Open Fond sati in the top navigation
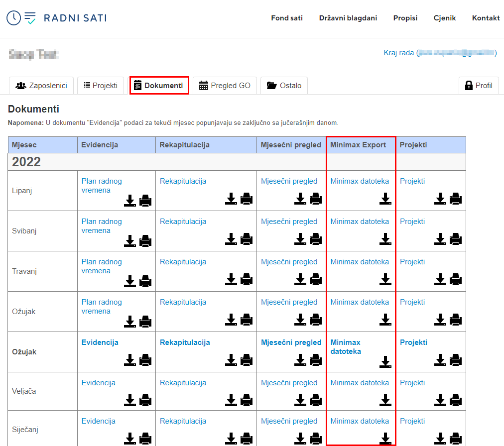The height and width of the screenshot is (446, 504). (287, 18)
